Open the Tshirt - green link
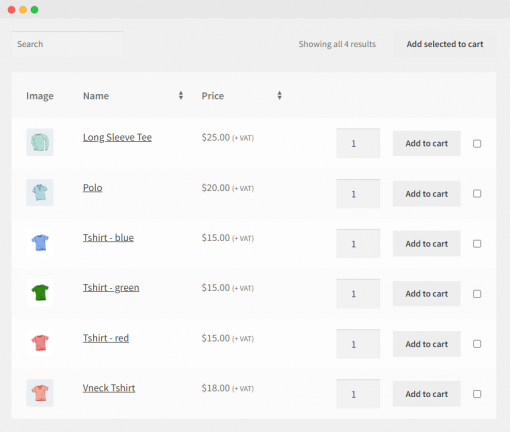 [x=111, y=288]
